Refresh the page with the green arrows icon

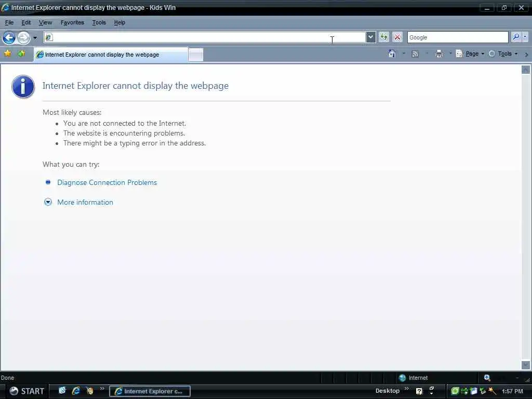click(384, 37)
